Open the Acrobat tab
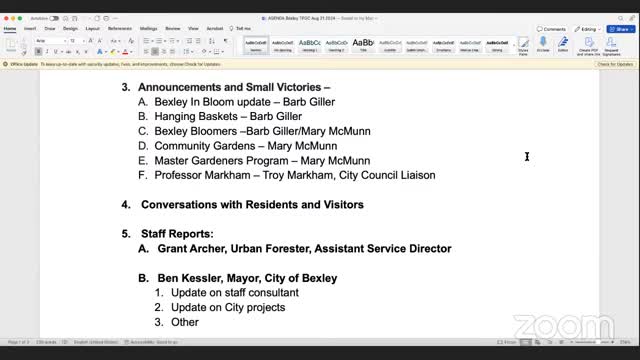The width and height of the screenshot is (640, 360). 215,29
